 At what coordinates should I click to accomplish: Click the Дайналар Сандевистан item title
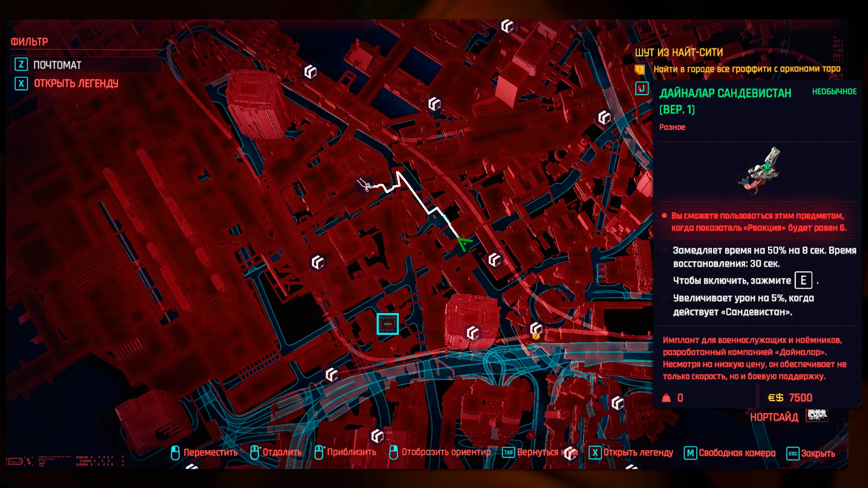(x=725, y=101)
